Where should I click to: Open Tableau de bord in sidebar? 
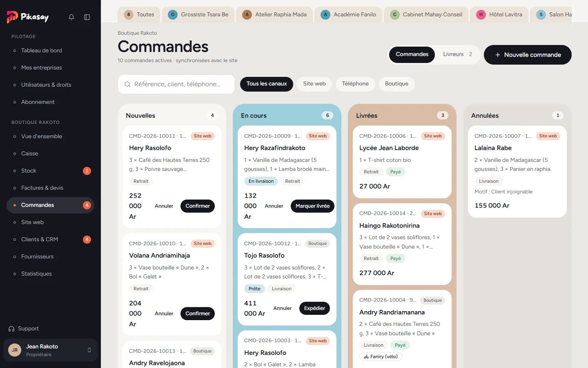[x=50, y=51]
